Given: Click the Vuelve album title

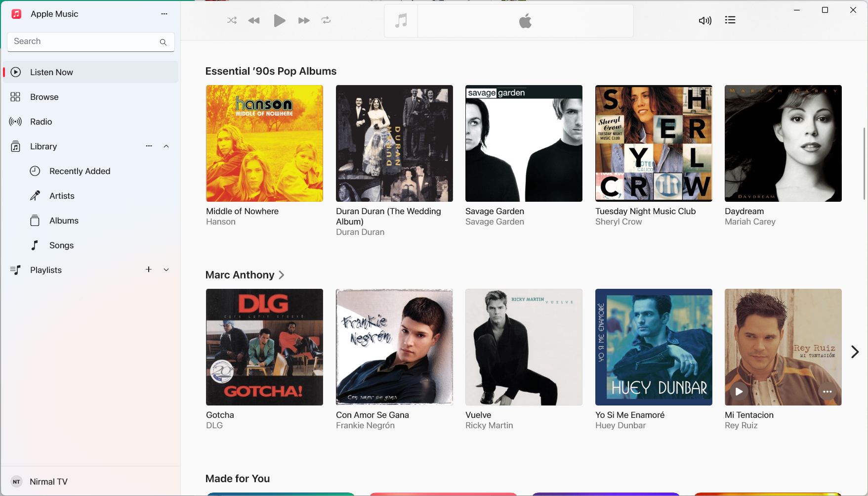Looking at the screenshot, I should pyautogui.click(x=478, y=415).
